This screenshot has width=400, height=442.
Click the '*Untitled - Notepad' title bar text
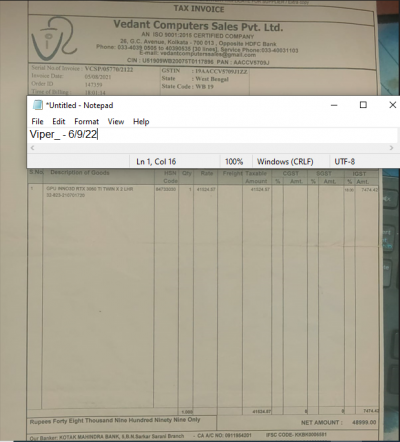[x=80, y=105]
